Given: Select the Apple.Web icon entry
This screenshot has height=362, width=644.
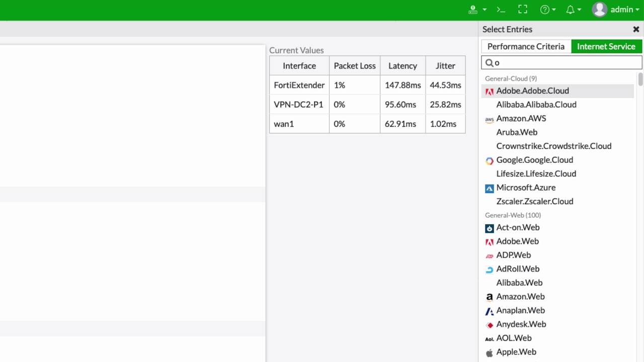Looking at the screenshot, I should [489, 352].
